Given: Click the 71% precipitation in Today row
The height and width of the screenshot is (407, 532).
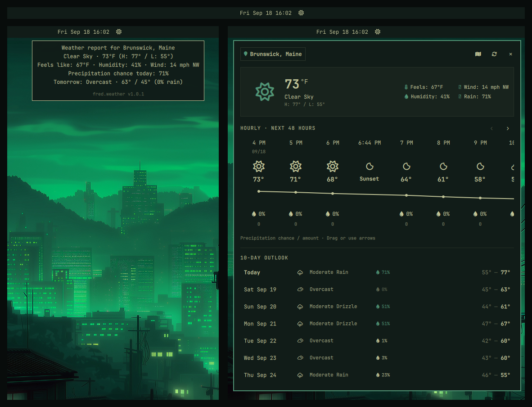Looking at the screenshot, I should click(383, 272).
